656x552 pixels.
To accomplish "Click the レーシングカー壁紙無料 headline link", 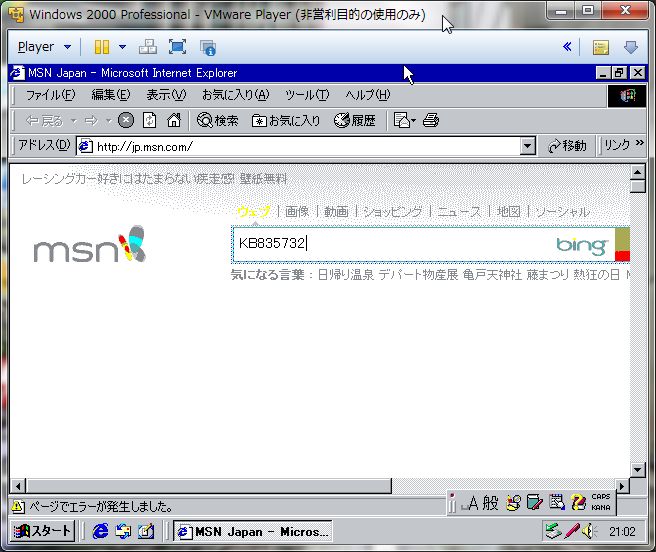I will coord(154,179).
